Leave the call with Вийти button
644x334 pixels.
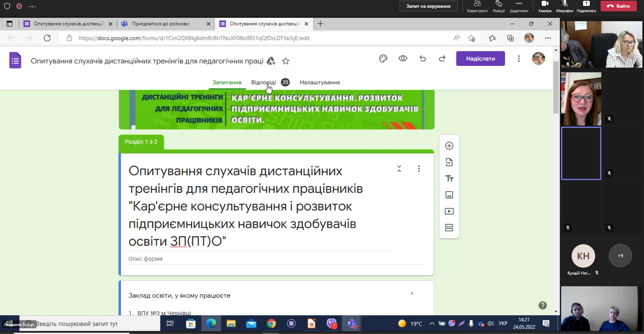click(619, 6)
